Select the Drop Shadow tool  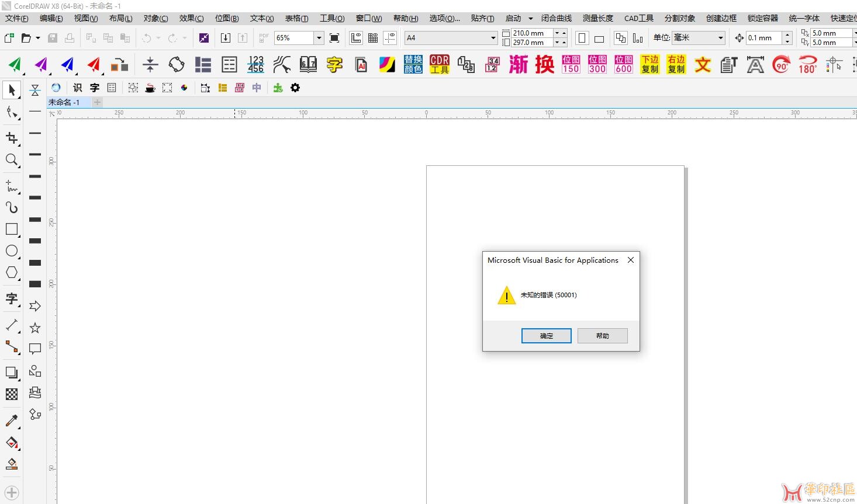(x=12, y=373)
